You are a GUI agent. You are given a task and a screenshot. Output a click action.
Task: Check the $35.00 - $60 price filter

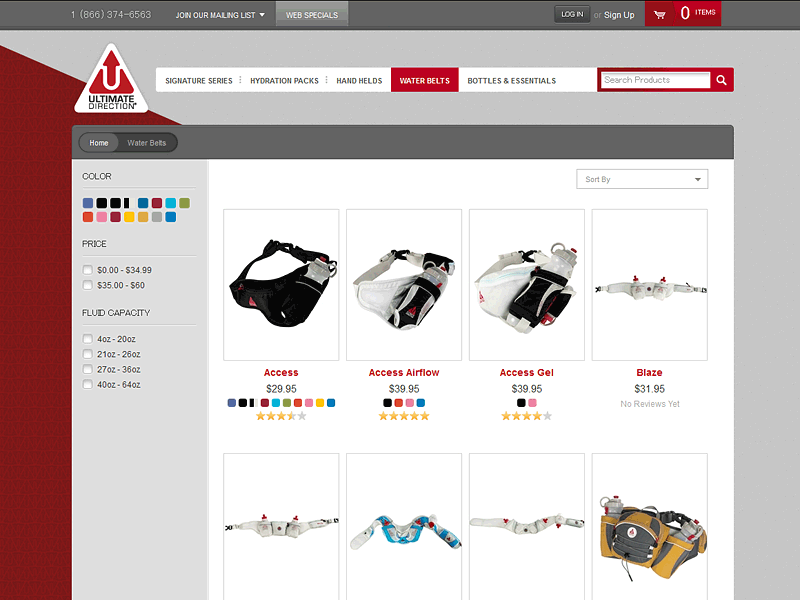click(88, 285)
